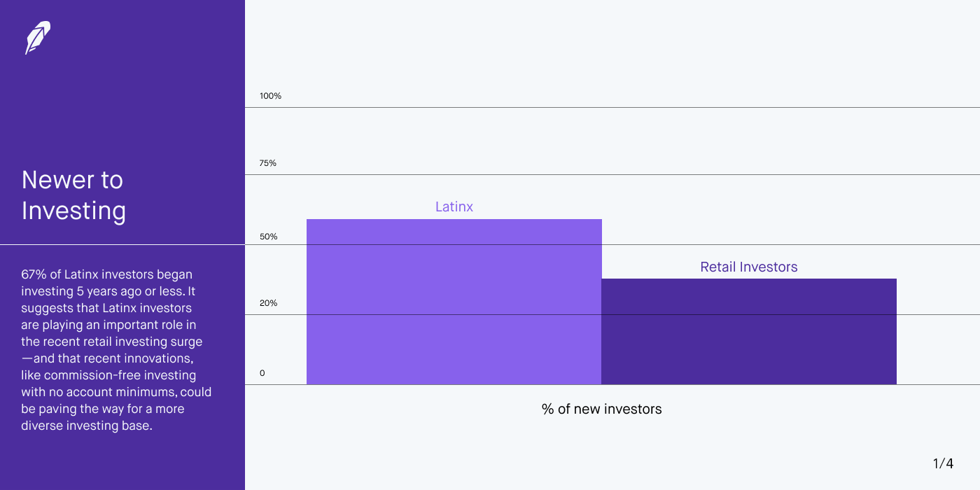The image size is (980, 490).
Task: Select the Latinx bar label
Action: tap(454, 206)
